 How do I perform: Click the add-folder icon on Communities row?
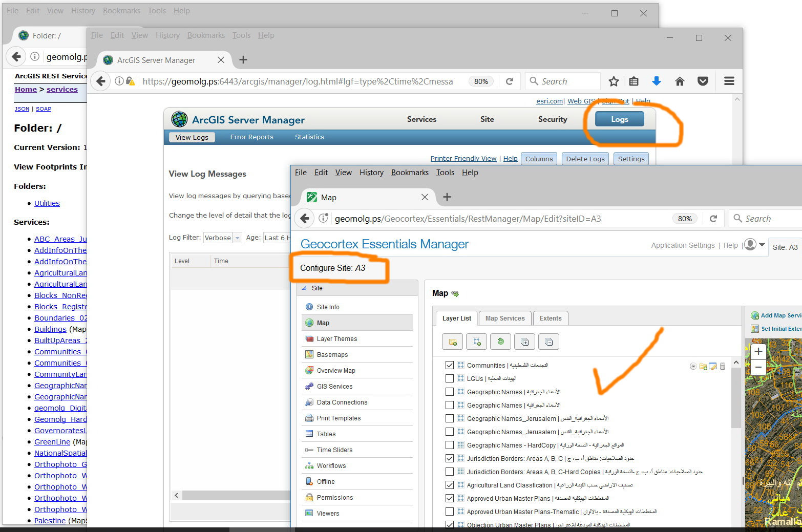coord(703,366)
